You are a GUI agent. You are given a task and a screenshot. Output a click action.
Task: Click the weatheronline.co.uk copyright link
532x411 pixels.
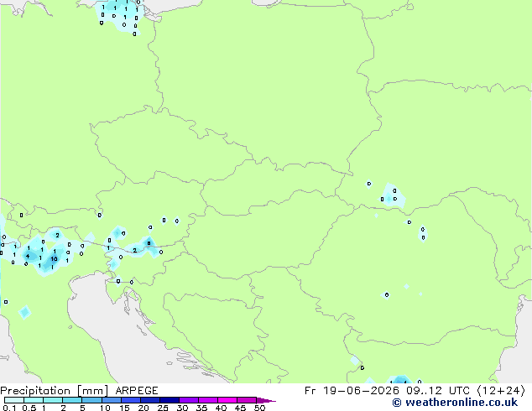pyautogui.click(x=455, y=403)
